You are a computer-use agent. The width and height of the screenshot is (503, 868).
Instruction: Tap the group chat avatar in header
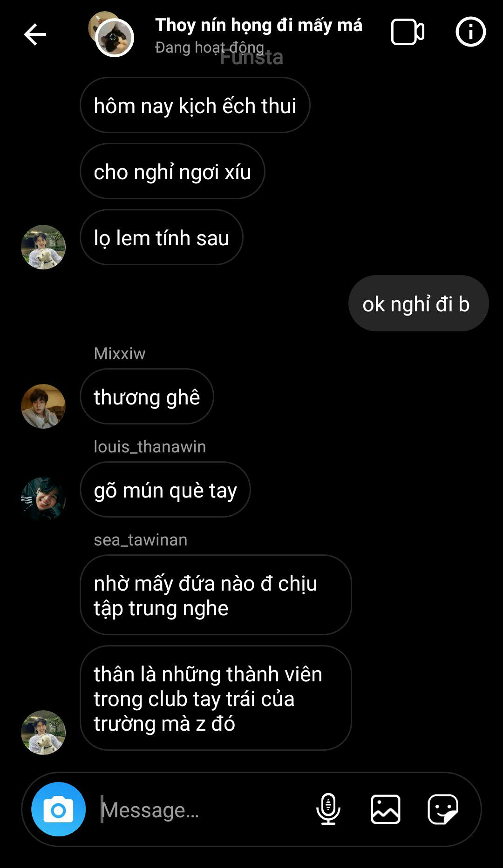click(x=111, y=34)
